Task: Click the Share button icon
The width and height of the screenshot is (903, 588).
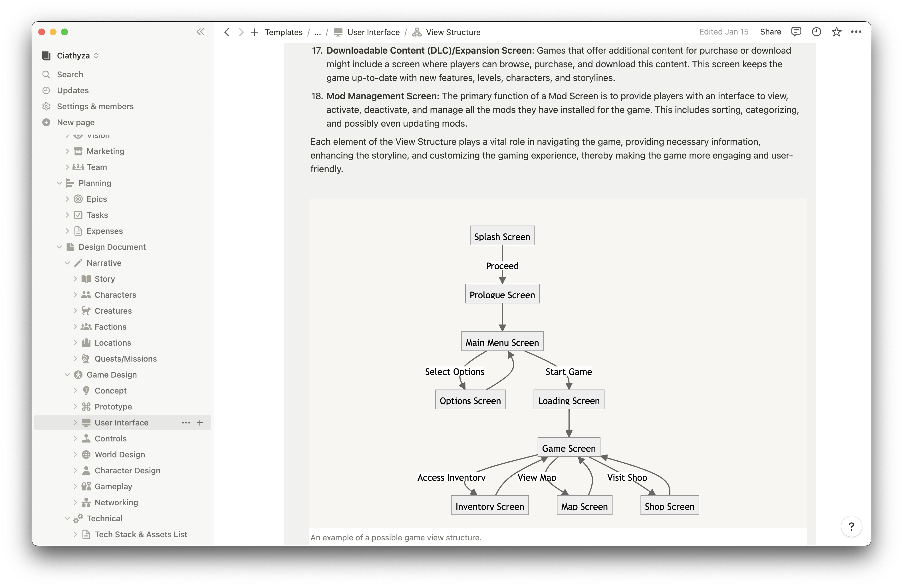Action: 771,32
